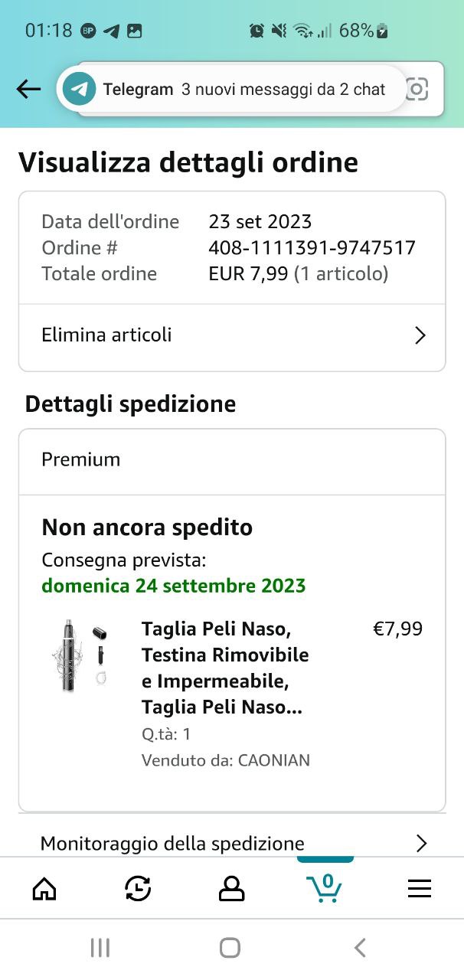This screenshot has width=464, height=980.
Task: Tap the back arrow at top left
Action: point(28,90)
